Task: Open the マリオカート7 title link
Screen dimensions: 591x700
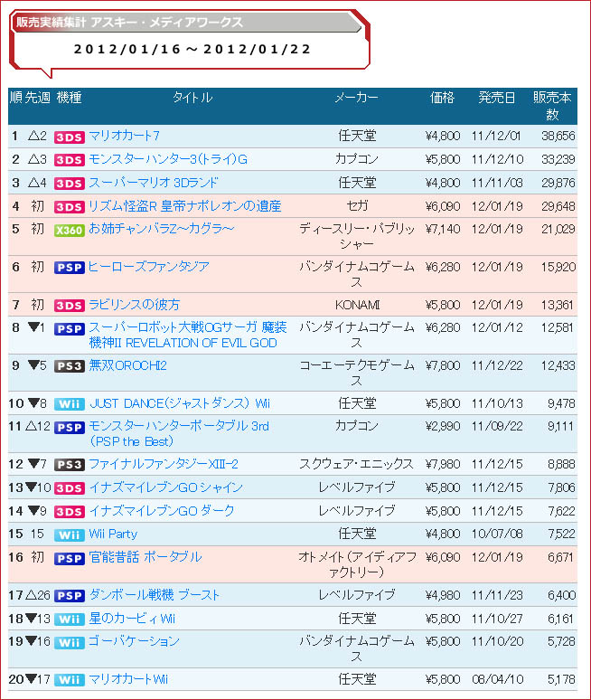Action: click(124, 136)
